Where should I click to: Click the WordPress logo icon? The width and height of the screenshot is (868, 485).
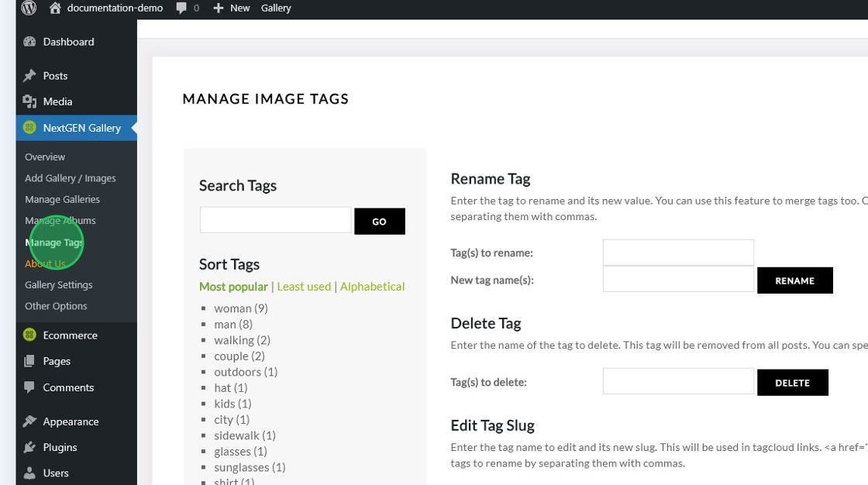pyautogui.click(x=29, y=8)
